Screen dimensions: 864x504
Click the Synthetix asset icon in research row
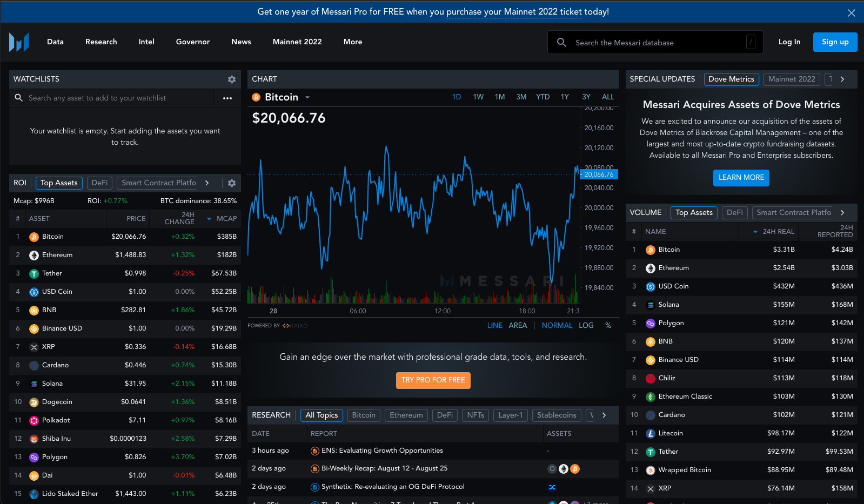552,487
